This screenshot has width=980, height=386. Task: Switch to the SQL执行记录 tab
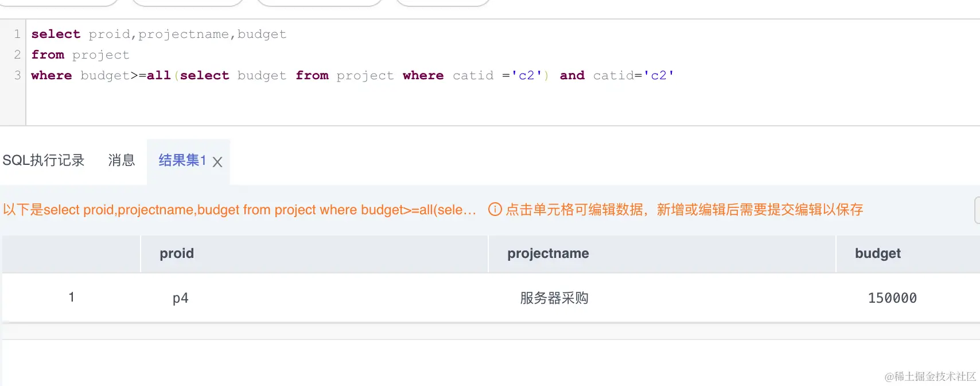point(44,160)
